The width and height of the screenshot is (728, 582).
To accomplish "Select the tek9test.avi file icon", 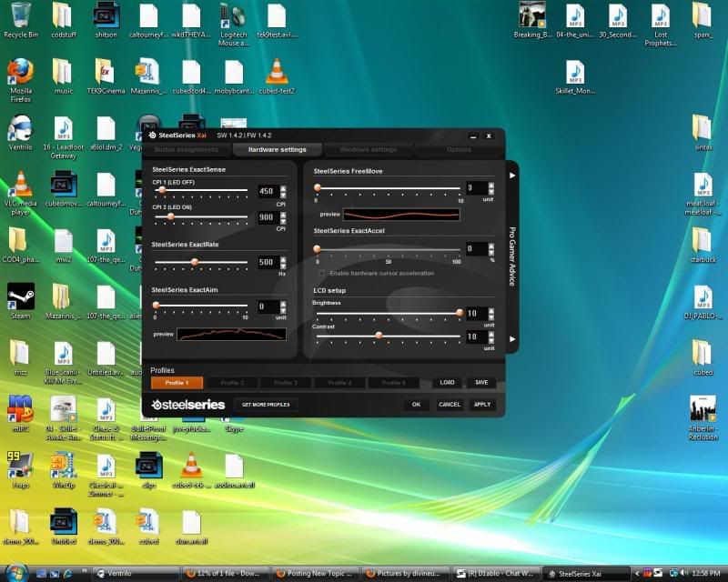I will pos(277,19).
